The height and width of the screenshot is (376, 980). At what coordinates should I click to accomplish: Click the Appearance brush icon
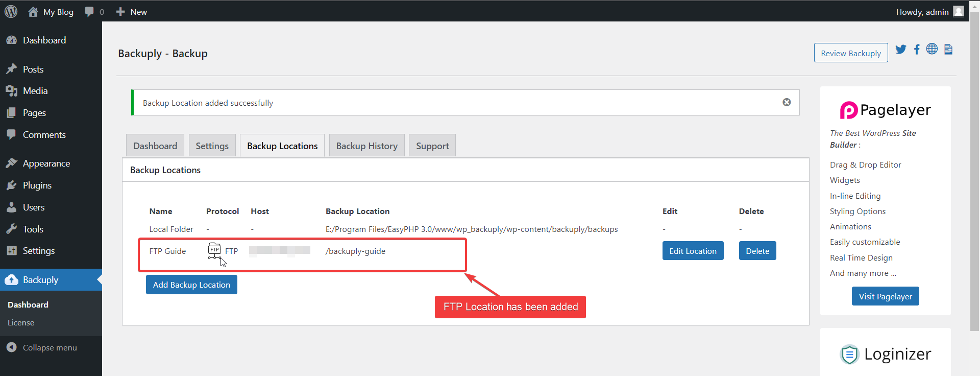coord(11,163)
